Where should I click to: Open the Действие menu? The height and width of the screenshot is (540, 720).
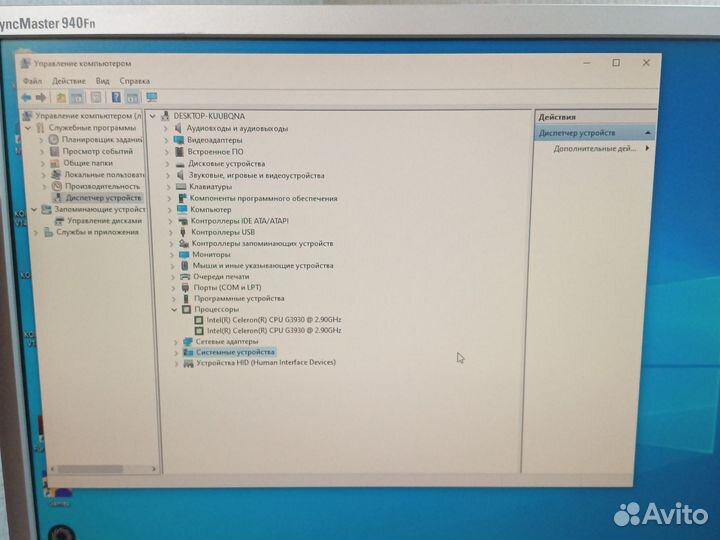pos(69,81)
